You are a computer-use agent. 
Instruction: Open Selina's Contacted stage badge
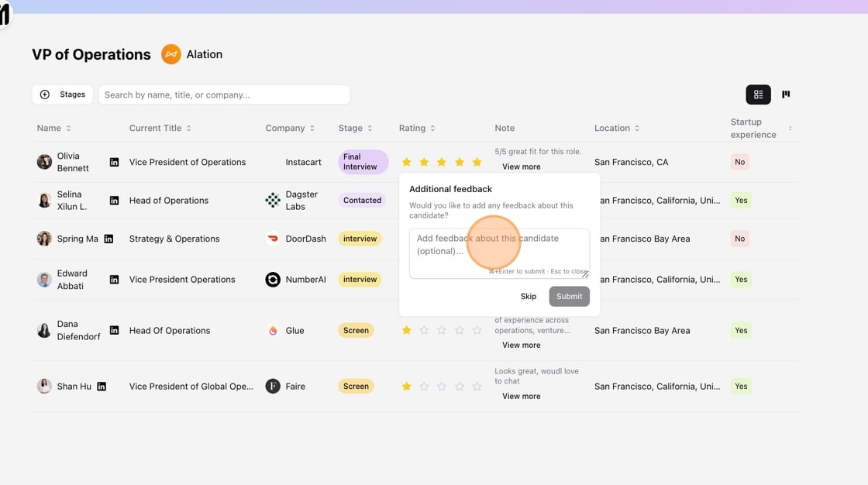point(362,201)
